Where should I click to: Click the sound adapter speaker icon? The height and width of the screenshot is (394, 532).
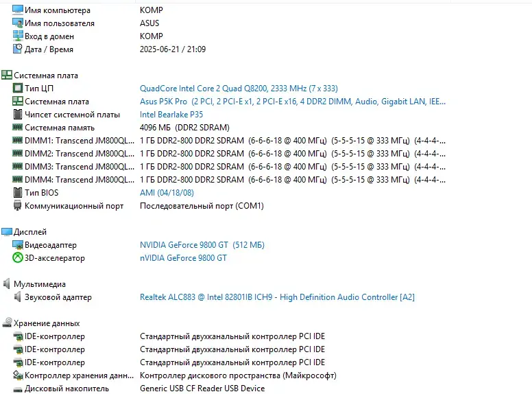coord(18,297)
